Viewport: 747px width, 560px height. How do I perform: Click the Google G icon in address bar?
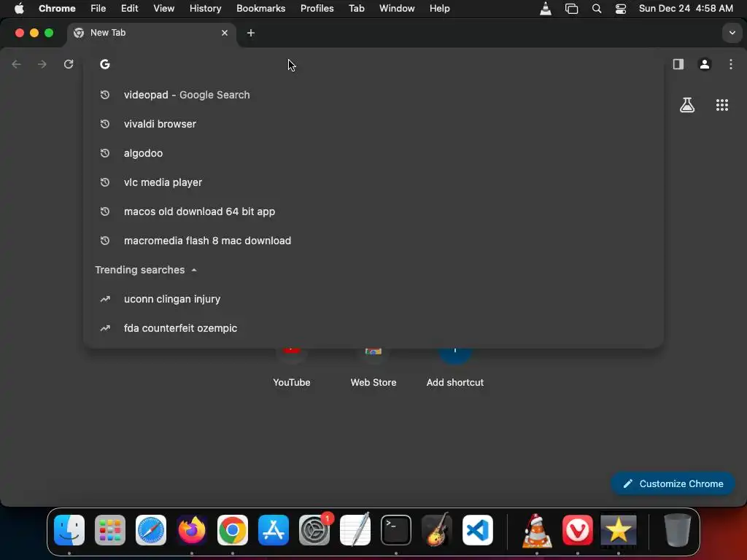point(105,64)
